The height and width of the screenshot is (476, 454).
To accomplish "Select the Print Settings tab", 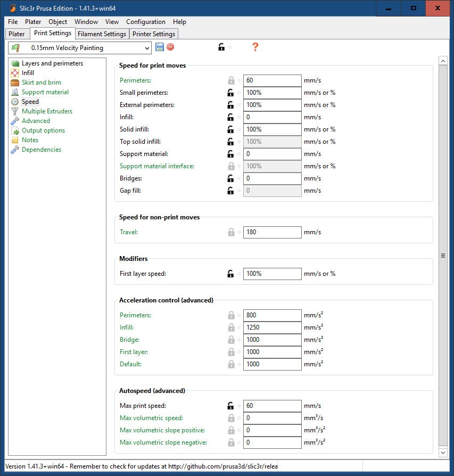I will click(53, 33).
